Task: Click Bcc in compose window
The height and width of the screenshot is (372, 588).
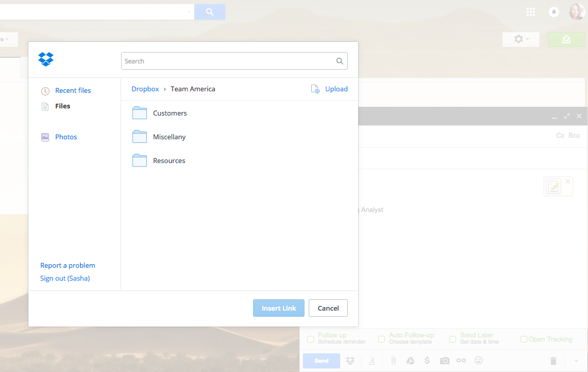Action: (x=574, y=136)
